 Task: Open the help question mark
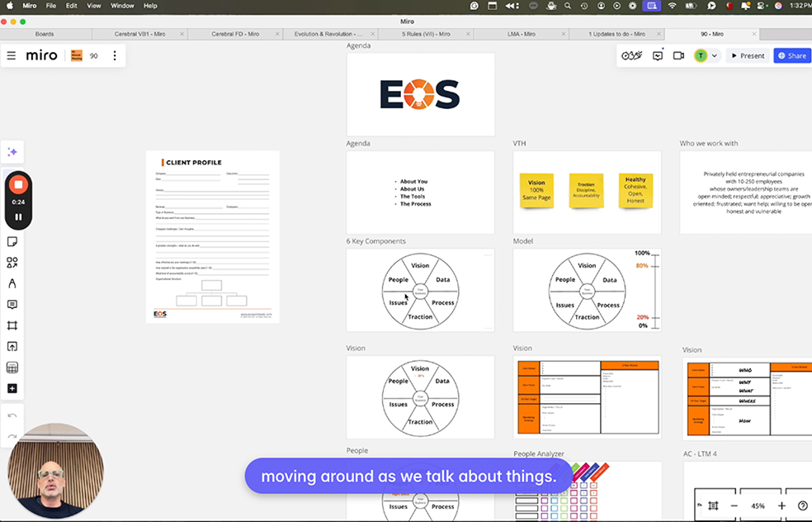pyautogui.click(x=803, y=505)
